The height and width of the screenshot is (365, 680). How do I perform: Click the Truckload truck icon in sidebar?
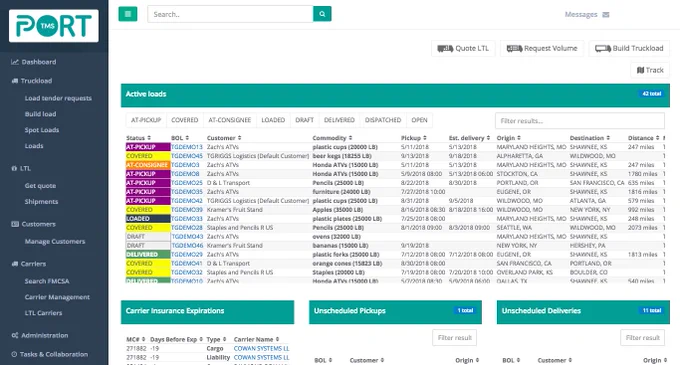tap(15, 81)
